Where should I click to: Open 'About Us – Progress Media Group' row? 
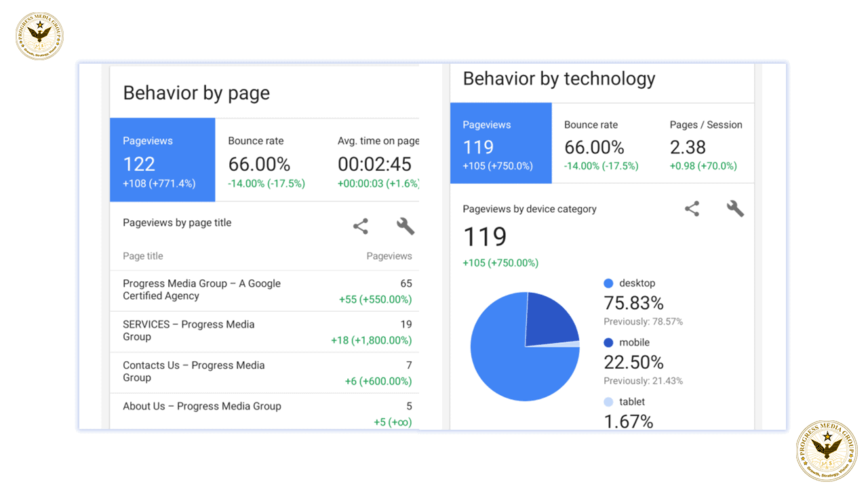click(264, 411)
